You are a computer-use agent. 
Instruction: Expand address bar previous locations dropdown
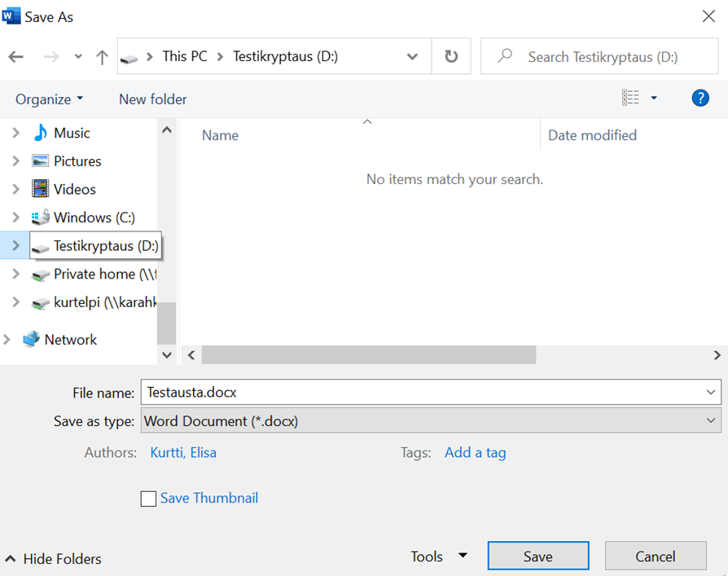(x=413, y=57)
